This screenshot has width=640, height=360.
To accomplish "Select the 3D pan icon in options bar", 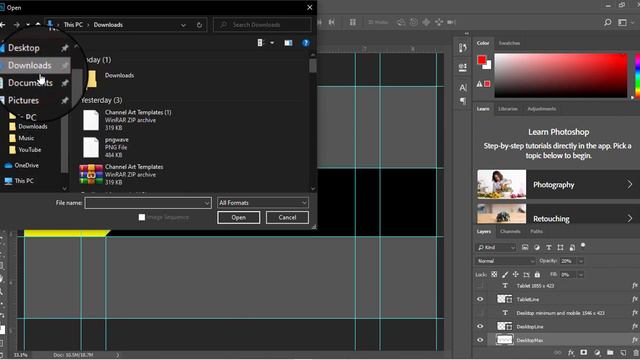I will point(426,22).
